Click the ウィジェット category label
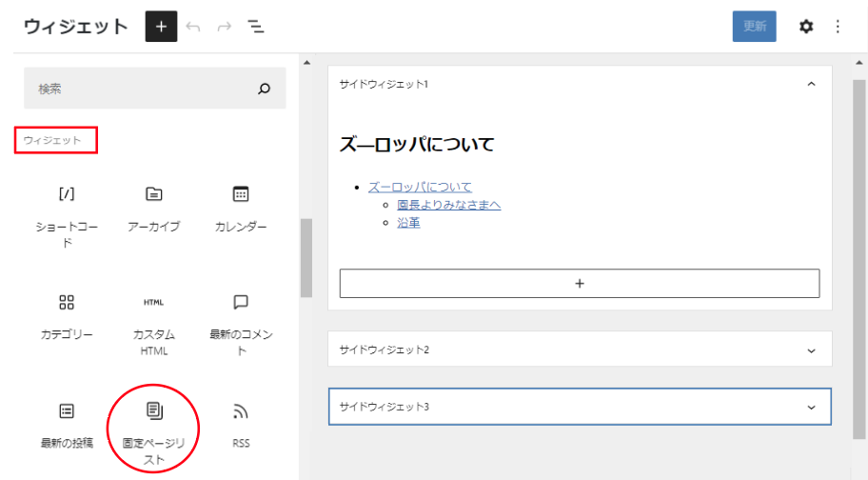Image resolution: width=868 pixels, height=480 pixels. coord(52,140)
